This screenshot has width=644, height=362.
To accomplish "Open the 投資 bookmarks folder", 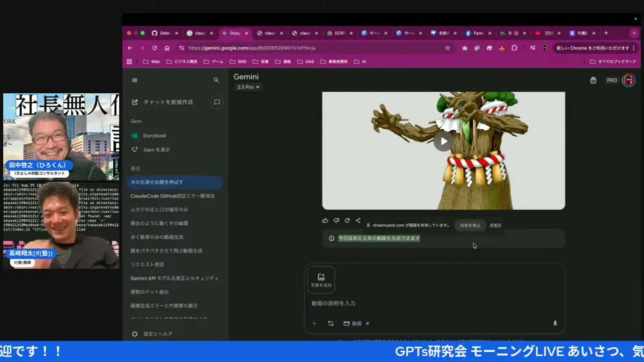I will [x=260, y=62].
